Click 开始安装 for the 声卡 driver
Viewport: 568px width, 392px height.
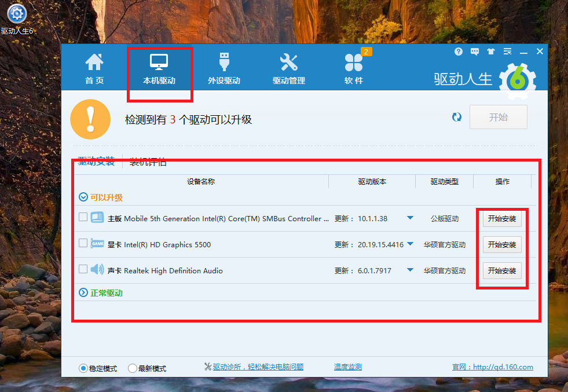[502, 270]
